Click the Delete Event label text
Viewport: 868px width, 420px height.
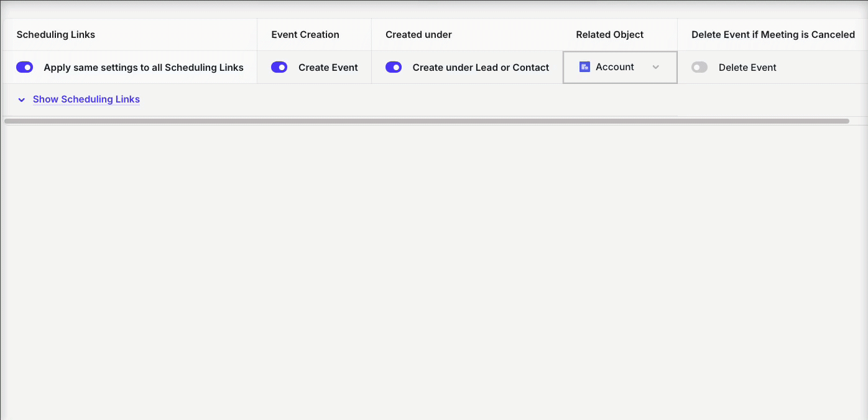747,68
